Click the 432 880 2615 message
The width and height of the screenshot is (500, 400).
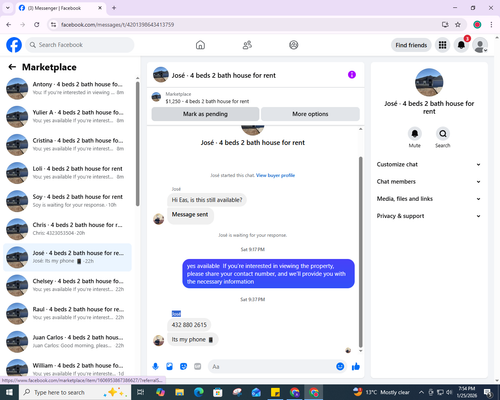(x=189, y=325)
